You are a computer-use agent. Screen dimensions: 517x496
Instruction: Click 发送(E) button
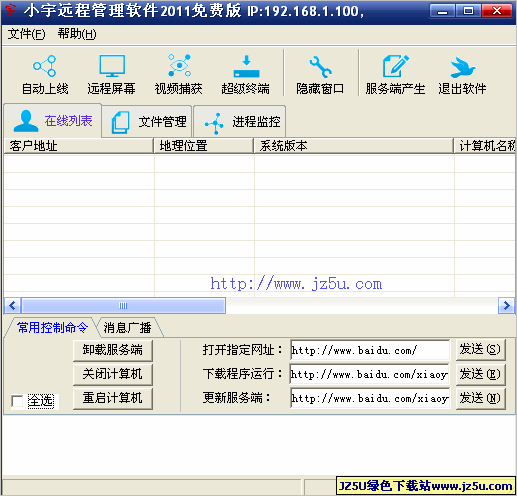point(480,374)
